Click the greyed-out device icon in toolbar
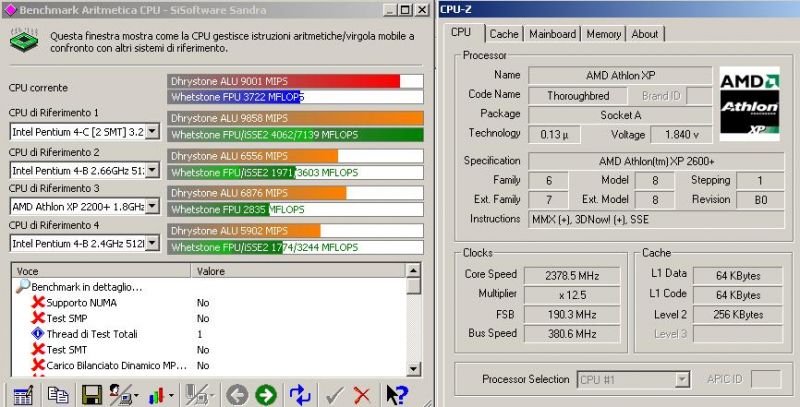The height and width of the screenshot is (407, 800). [x=195, y=395]
